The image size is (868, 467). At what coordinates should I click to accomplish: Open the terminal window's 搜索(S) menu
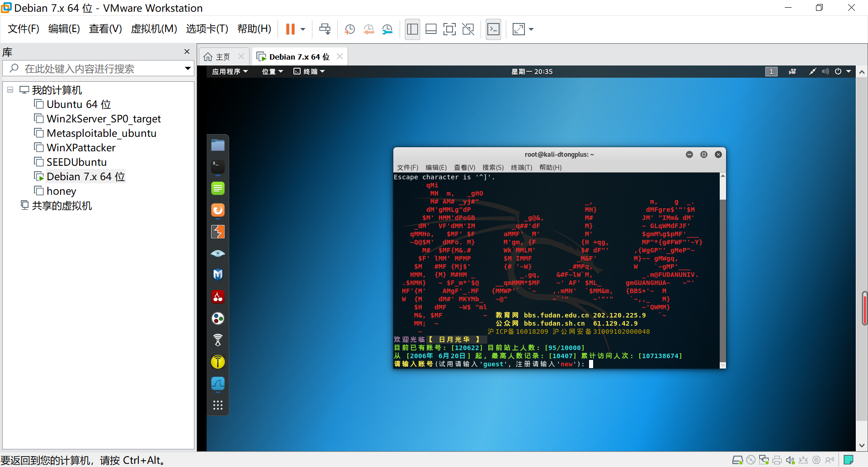tap(493, 168)
